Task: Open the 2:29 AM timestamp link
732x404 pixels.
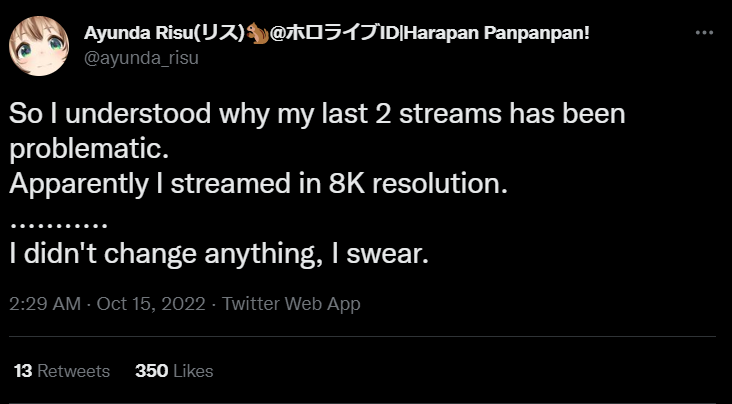Action: click(42, 303)
